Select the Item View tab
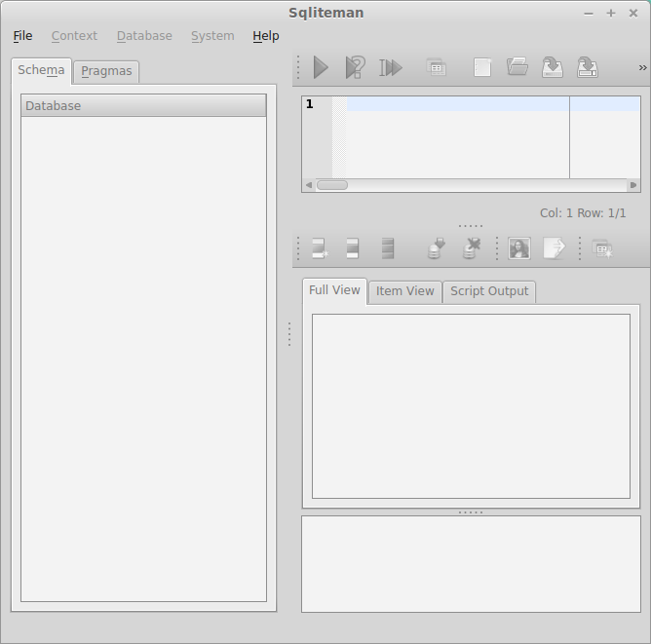Viewport: 651px width, 644px height. [x=404, y=291]
